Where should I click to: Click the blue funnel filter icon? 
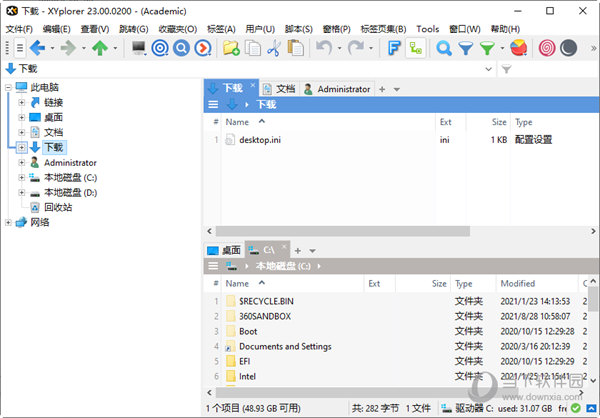coord(466,48)
